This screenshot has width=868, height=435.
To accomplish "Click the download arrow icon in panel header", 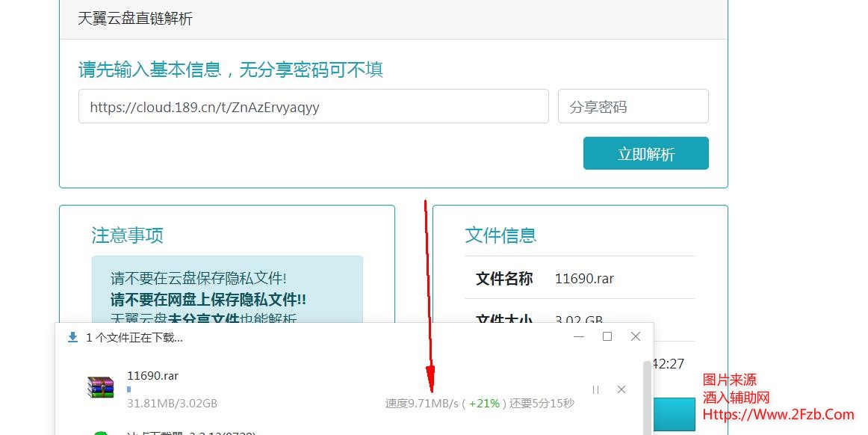I will pyautogui.click(x=72, y=337).
